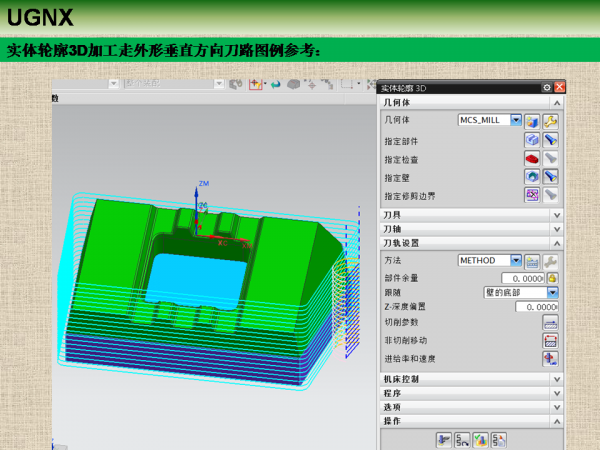The image size is (600, 450).
Task: Click the wrench edit icon beside MCS_MILL
Action: point(550,121)
